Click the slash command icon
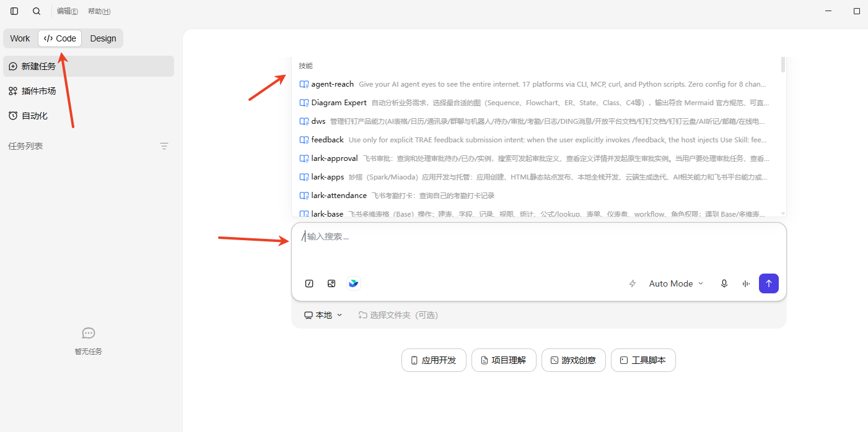868x432 pixels. [x=309, y=283]
